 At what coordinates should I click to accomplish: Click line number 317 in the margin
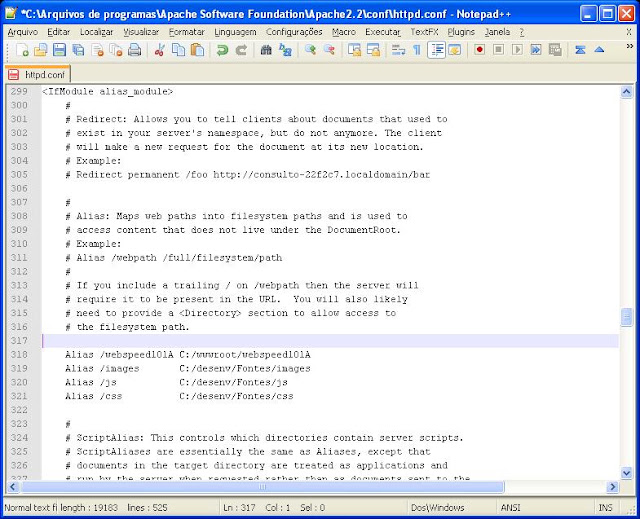(x=19, y=340)
